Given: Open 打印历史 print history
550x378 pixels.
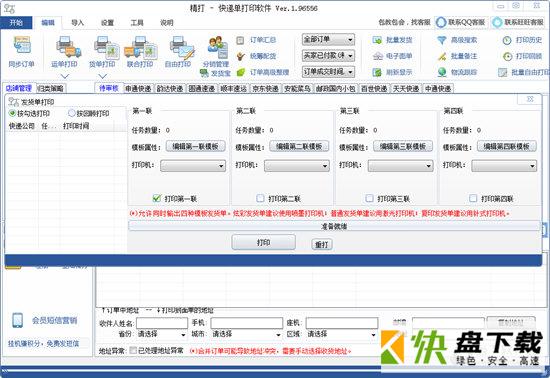Looking at the screenshot, I should click(522, 40).
